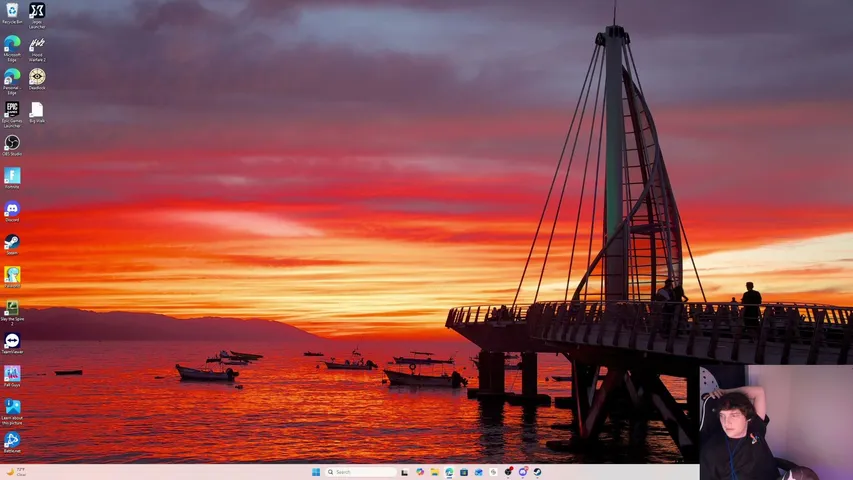The height and width of the screenshot is (480, 853).
Task: Select the Recycle Bin desktop icon
Action: 12,14
